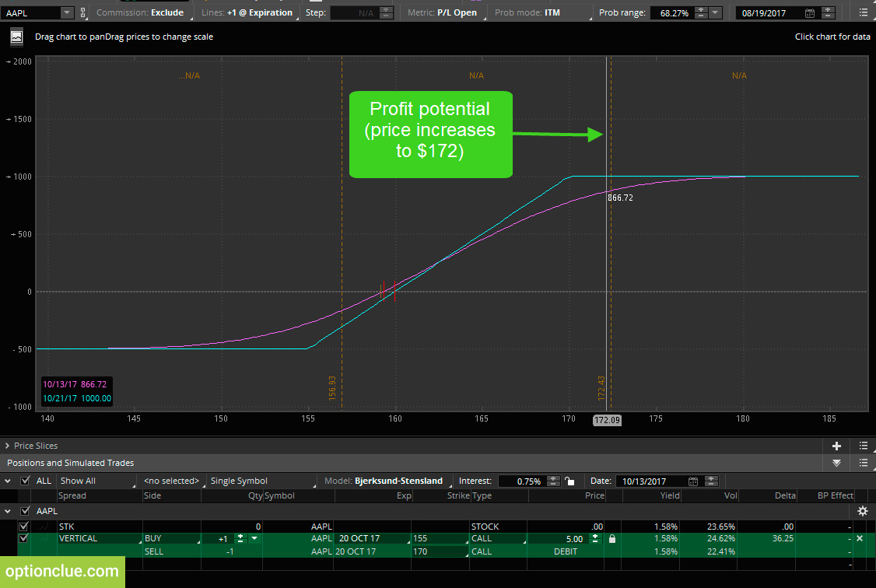Collapse the ALL positions chevron
The width and height of the screenshot is (876, 588).
pos(7,481)
